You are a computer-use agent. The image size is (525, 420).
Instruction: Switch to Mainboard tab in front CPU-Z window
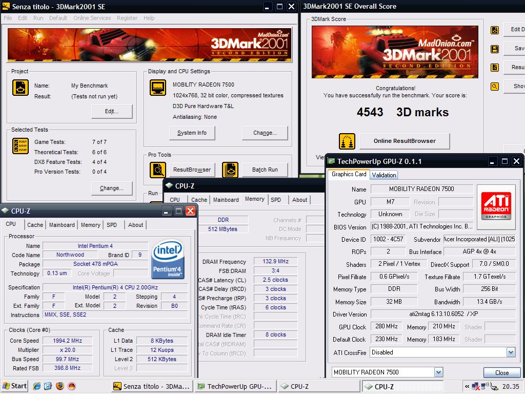click(62, 225)
